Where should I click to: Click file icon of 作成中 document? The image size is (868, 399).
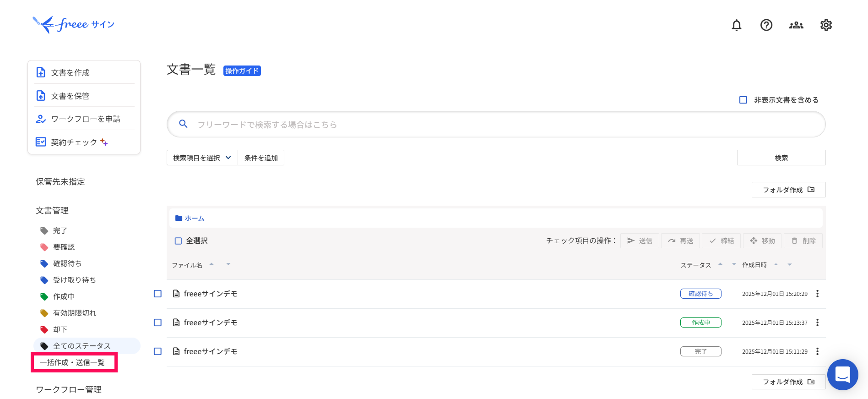tap(176, 323)
